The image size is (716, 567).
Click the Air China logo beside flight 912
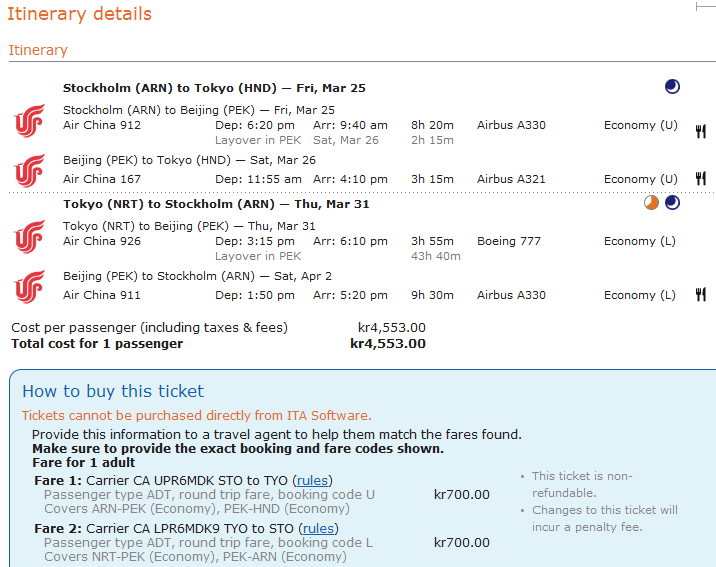tap(29, 122)
